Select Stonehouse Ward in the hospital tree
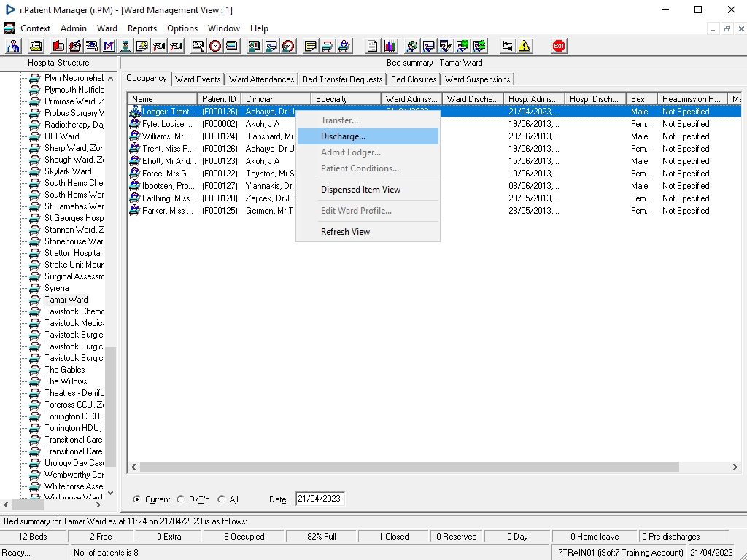 [x=74, y=241]
